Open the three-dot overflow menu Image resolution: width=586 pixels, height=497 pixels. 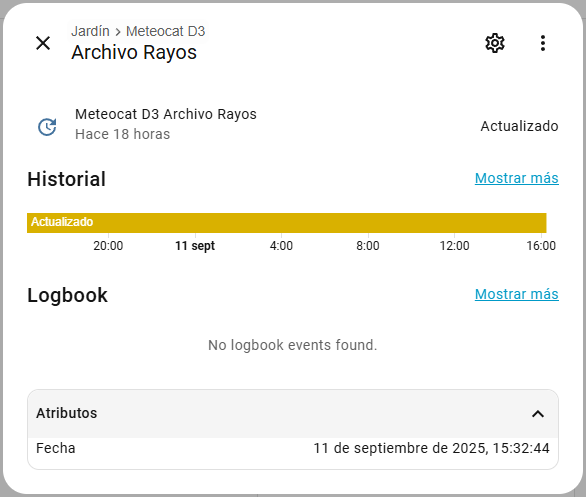[543, 43]
